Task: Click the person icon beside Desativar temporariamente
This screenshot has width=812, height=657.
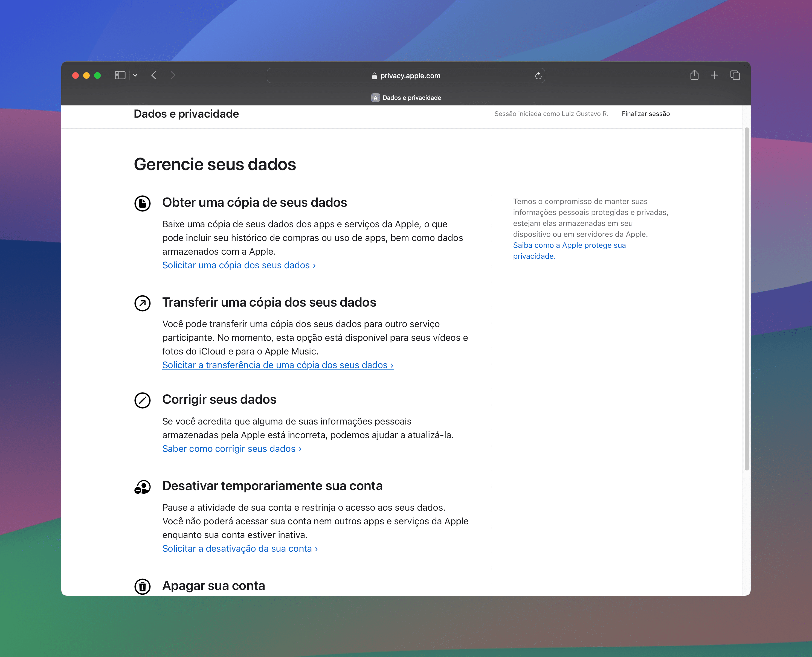Action: pos(142,487)
